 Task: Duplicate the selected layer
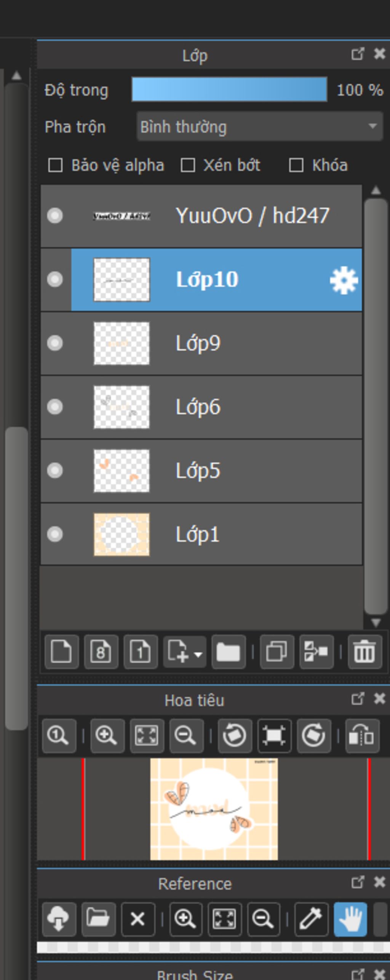coord(277,652)
